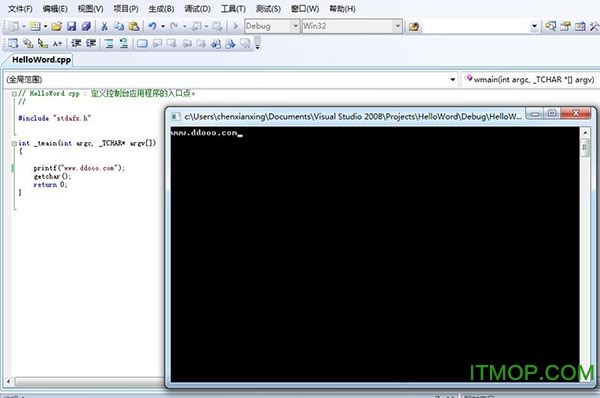Screen dimensions: 600x398
Task: Comment out the selected lines icon
Action: click(109, 44)
